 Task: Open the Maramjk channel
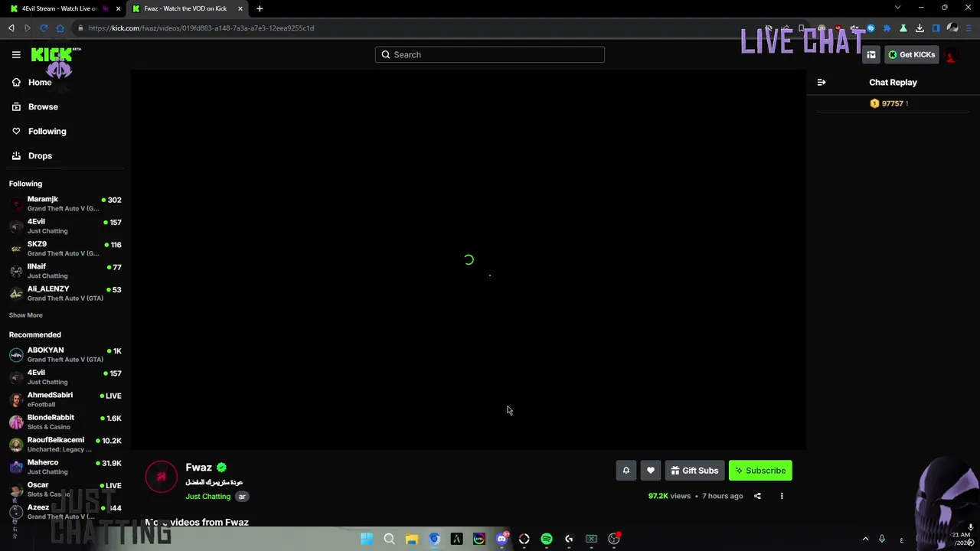click(65, 204)
